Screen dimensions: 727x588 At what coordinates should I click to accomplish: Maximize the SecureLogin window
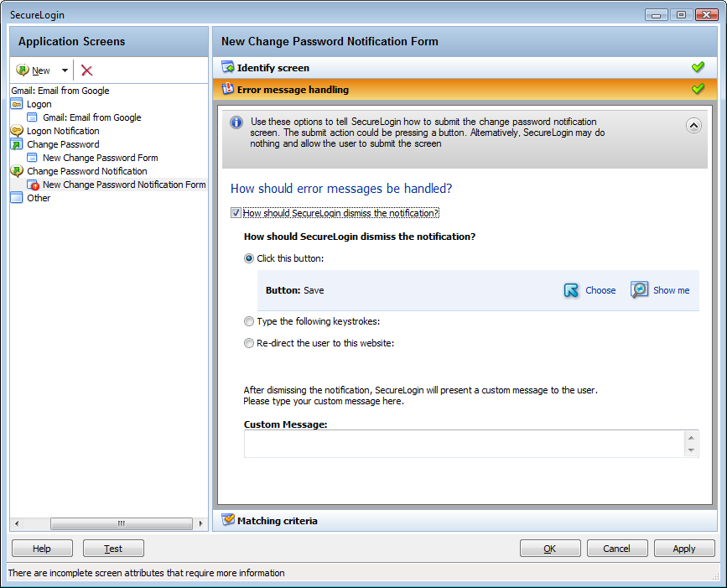(x=681, y=15)
